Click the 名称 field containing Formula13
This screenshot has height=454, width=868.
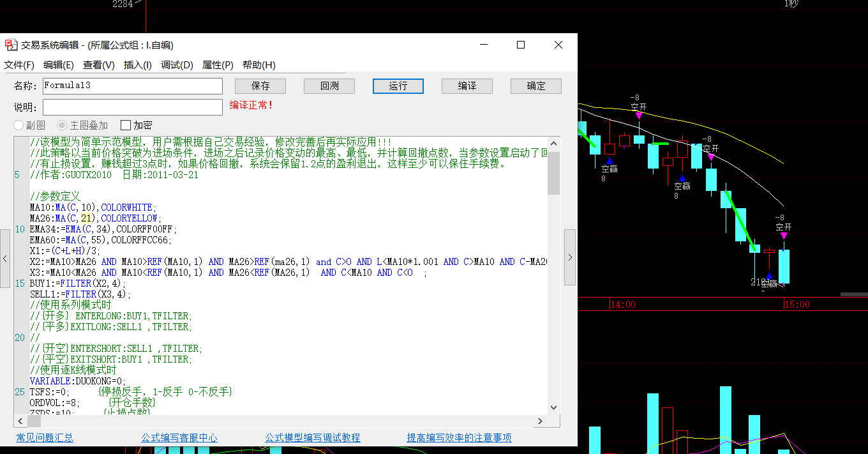click(x=132, y=85)
